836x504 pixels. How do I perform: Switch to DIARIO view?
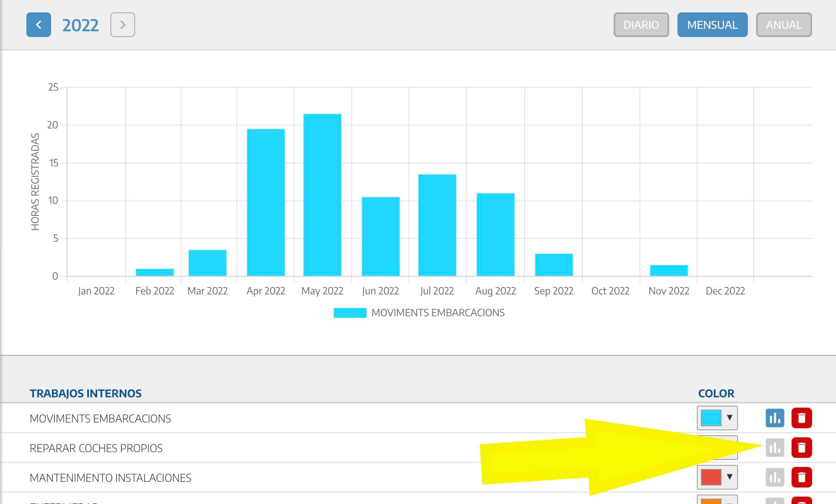[641, 25]
